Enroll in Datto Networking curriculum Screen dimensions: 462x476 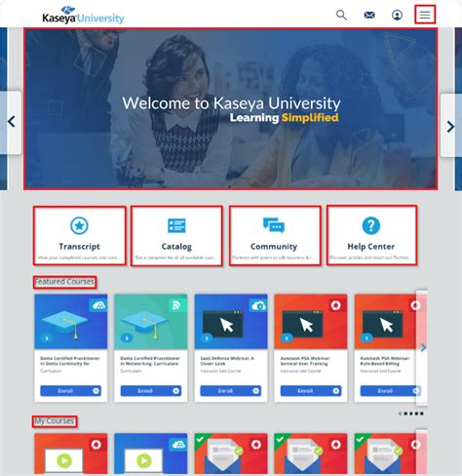coord(151,391)
